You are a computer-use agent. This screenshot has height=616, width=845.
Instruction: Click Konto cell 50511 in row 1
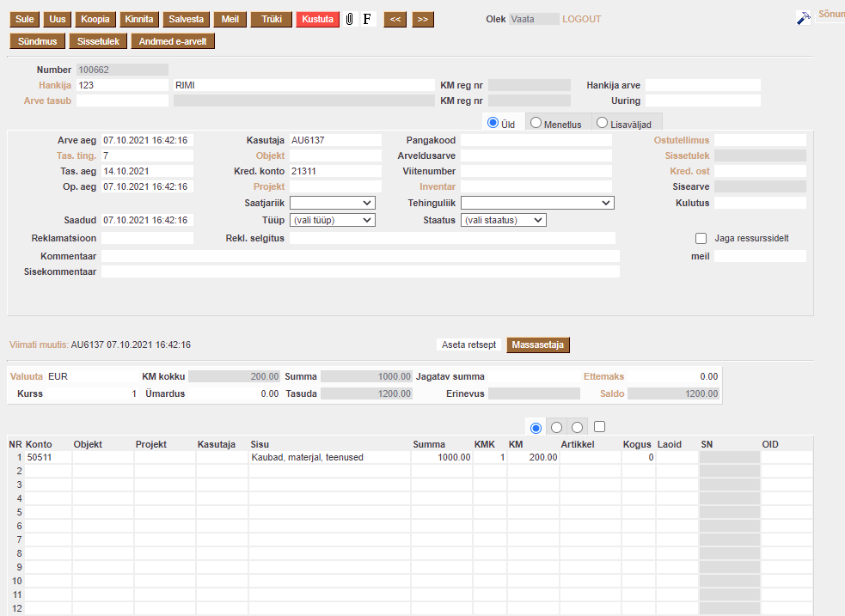click(x=48, y=457)
